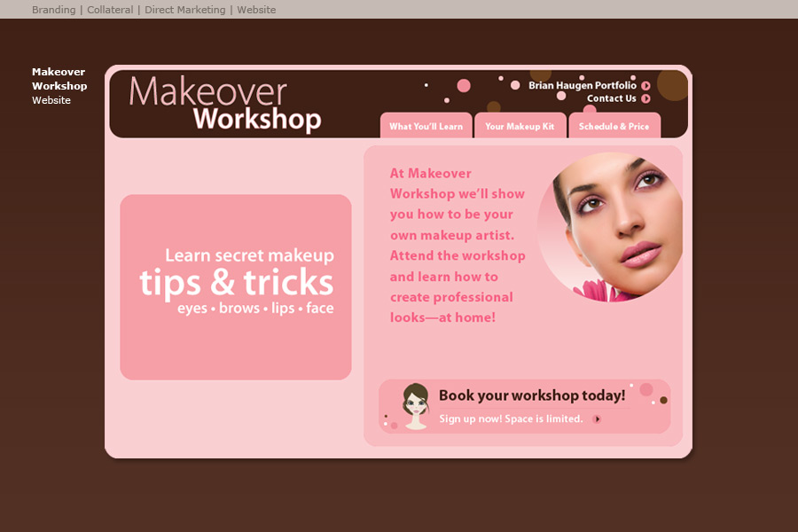Click the intro paragraph about Makeover Workshop

[x=457, y=245]
